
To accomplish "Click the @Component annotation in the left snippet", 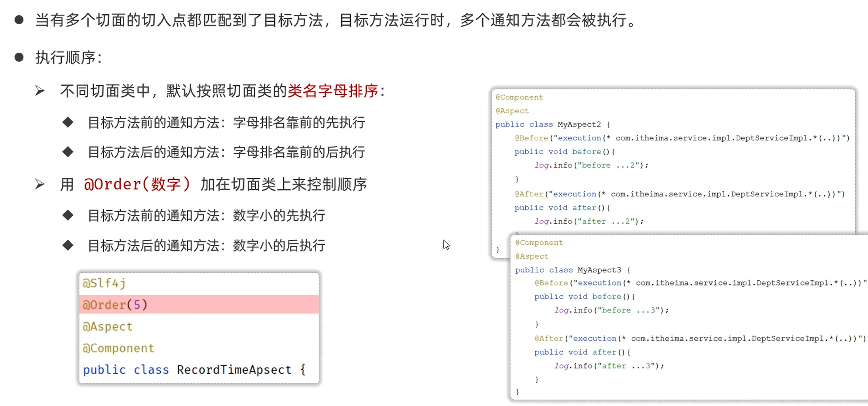I will tap(118, 348).
